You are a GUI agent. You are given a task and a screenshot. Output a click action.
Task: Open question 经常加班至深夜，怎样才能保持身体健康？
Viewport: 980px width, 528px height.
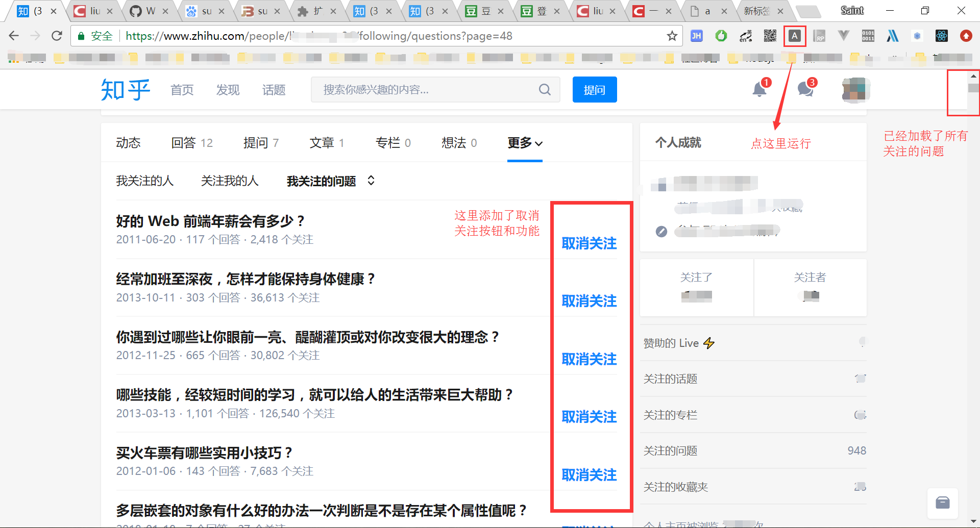coord(246,279)
